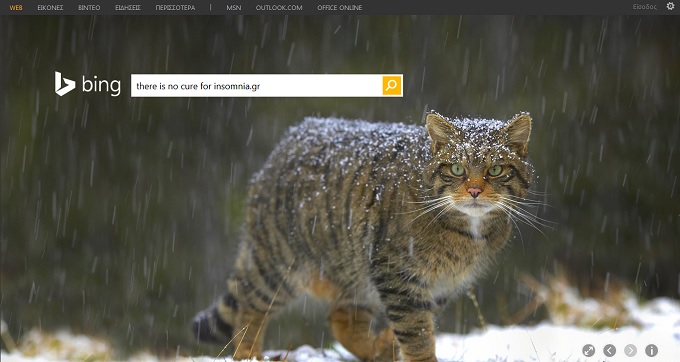Switch to the ΒΙΝΤΕΟ tab

point(89,7)
